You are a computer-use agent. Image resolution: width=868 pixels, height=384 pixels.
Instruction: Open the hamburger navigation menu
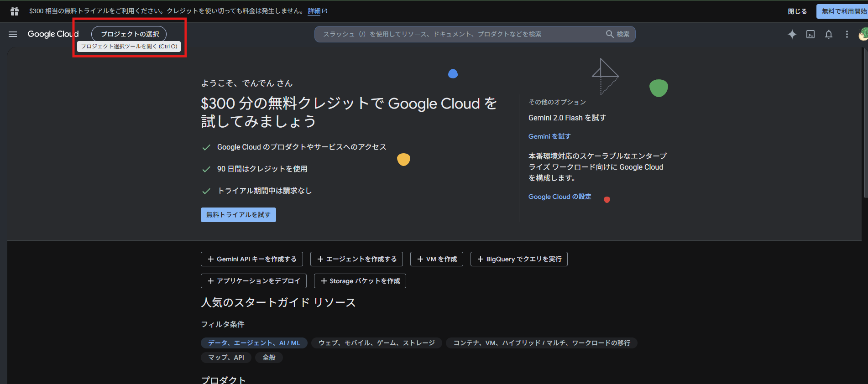[13, 34]
